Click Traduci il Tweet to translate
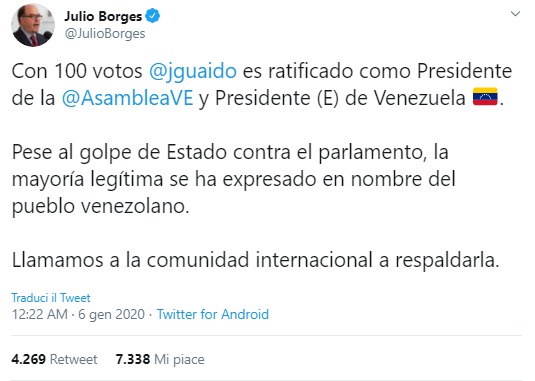 (51, 298)
